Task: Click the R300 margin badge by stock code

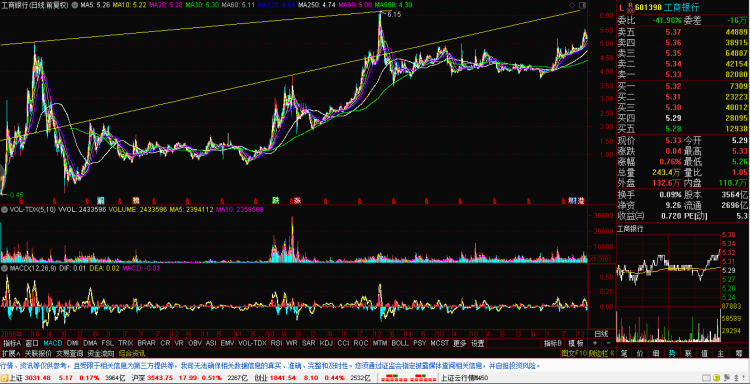Action: coord(630,8)
